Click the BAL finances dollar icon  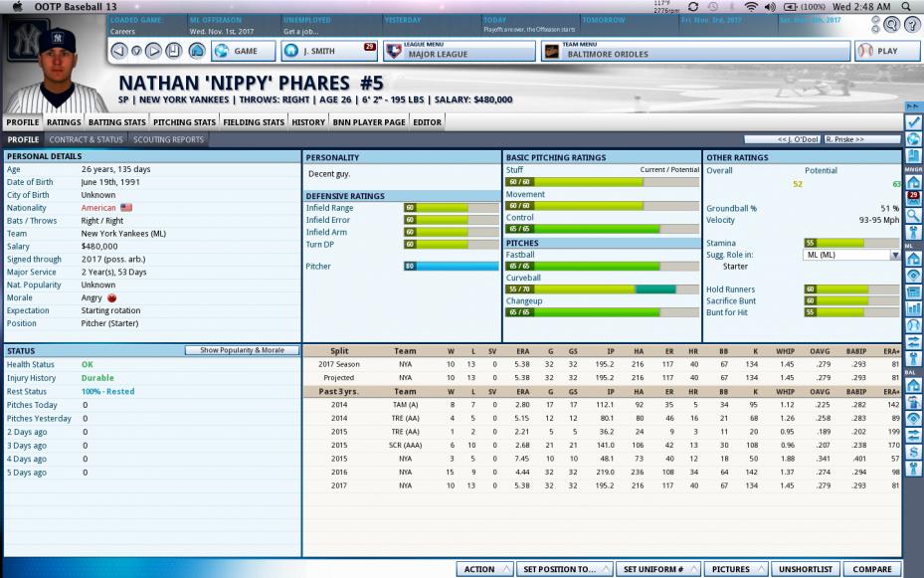(913, 453)
